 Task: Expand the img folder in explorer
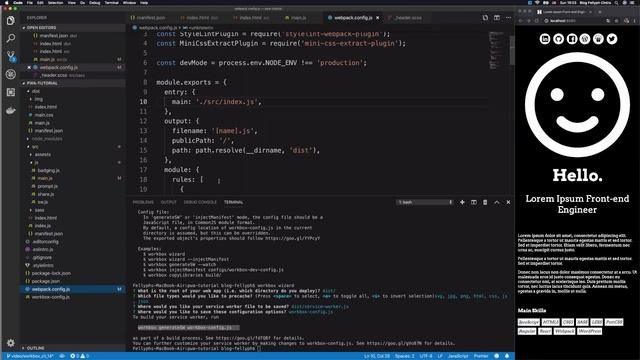coord(38,99)
